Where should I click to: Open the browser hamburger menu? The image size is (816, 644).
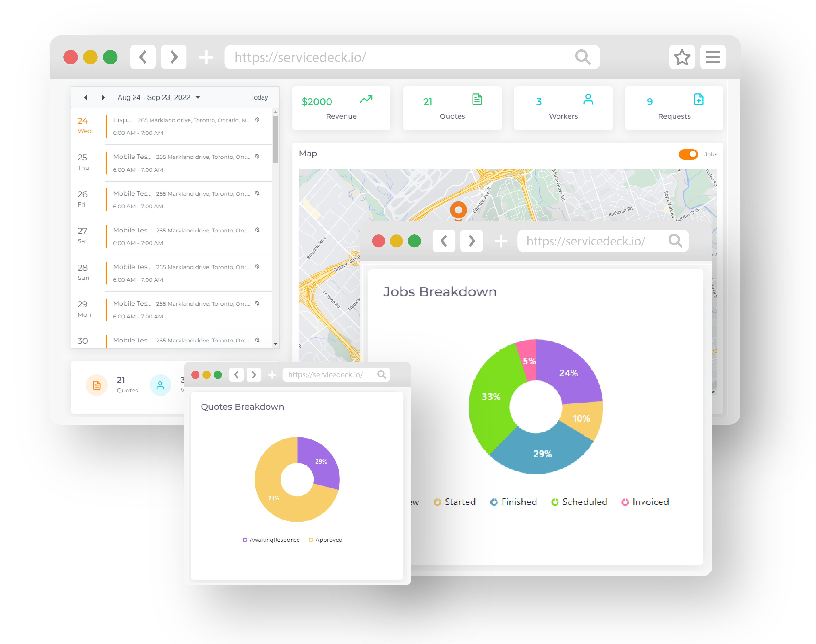(713, 57)
